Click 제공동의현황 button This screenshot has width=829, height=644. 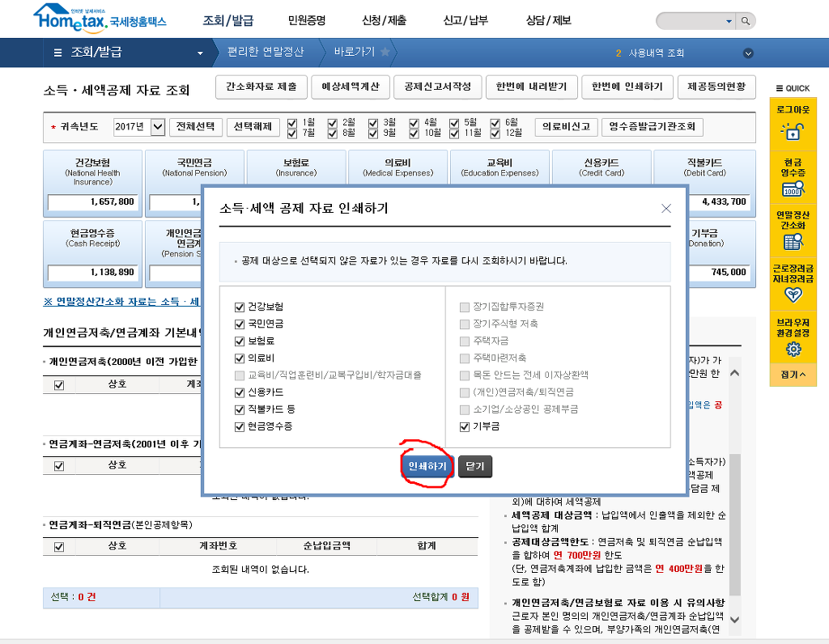pos(716,87)
